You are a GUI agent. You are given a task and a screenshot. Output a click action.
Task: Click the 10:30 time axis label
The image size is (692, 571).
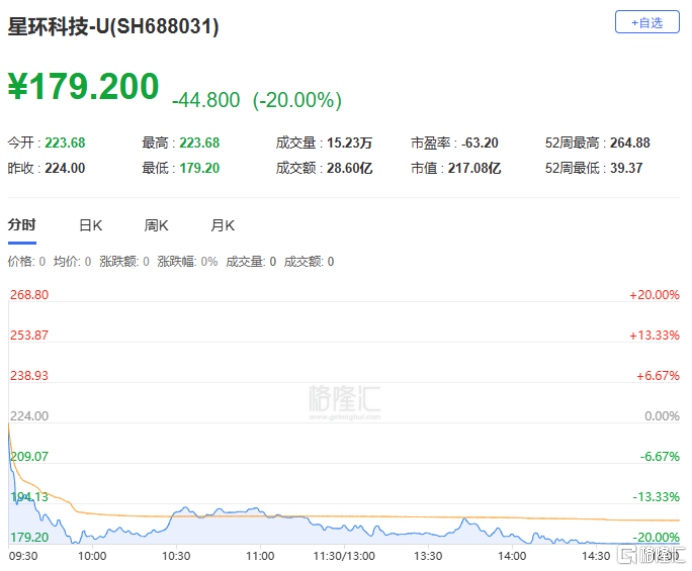point(176,556)
